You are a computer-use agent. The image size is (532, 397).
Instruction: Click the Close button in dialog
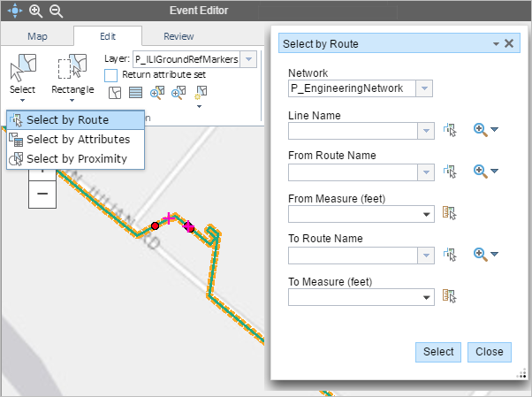tap(489, 351)
